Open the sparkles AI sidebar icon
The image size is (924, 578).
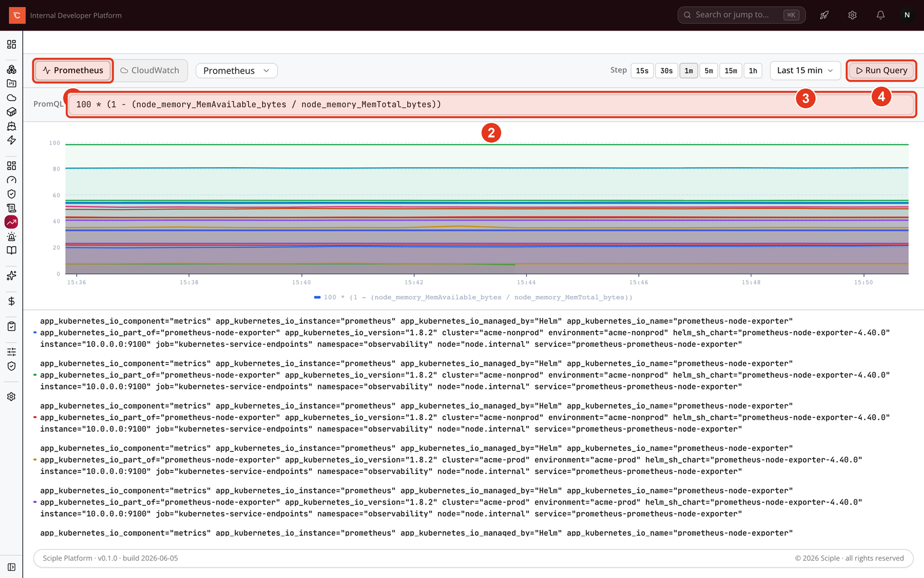pyautogui.click(x=12, y=276)
